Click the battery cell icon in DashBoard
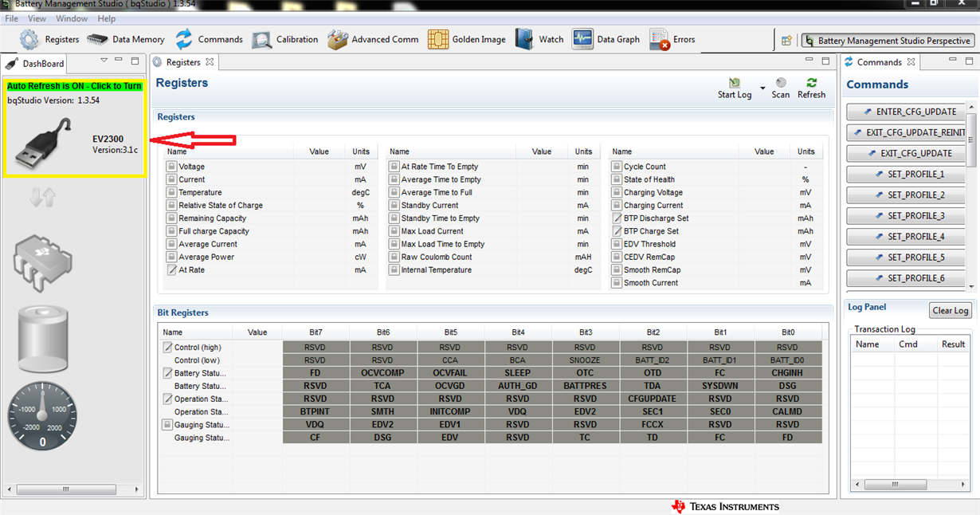The image size is (980, 515). [42, 340]
